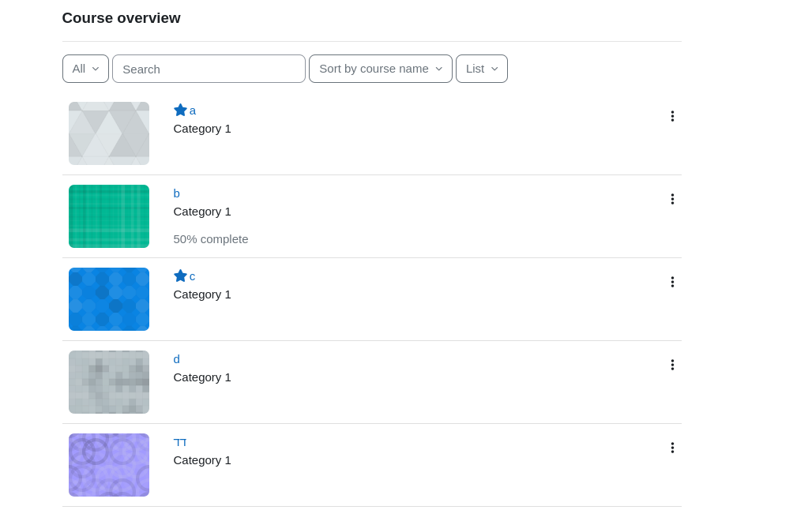Open course c link
This screenshot has width=812, height=525.
pyautogui.click(x=192, y=276)
